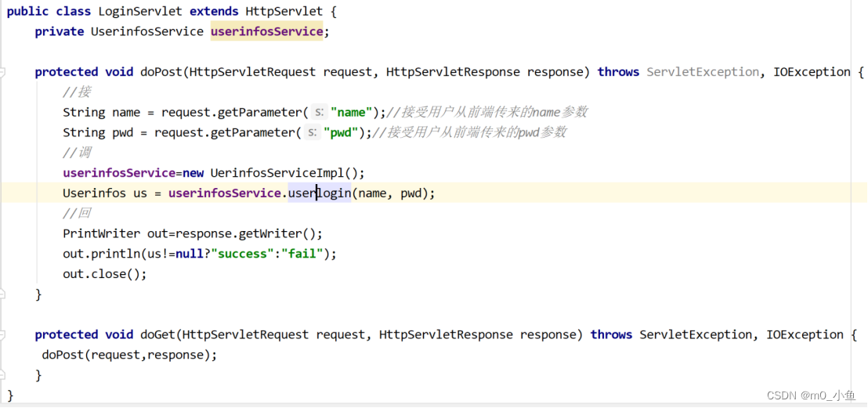Image resolution: width=868 pixels, height=408 pixels.
Task: Click the PrintWriter type name
Action: [101, 233]
